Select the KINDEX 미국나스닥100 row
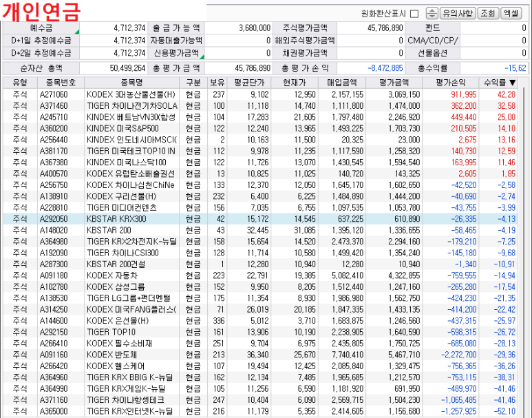 (x=262, y=163)
